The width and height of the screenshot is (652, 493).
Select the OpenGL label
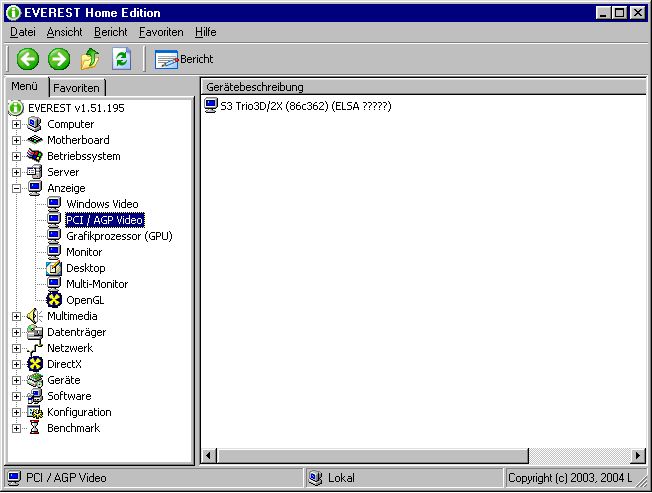click(85, 300)
